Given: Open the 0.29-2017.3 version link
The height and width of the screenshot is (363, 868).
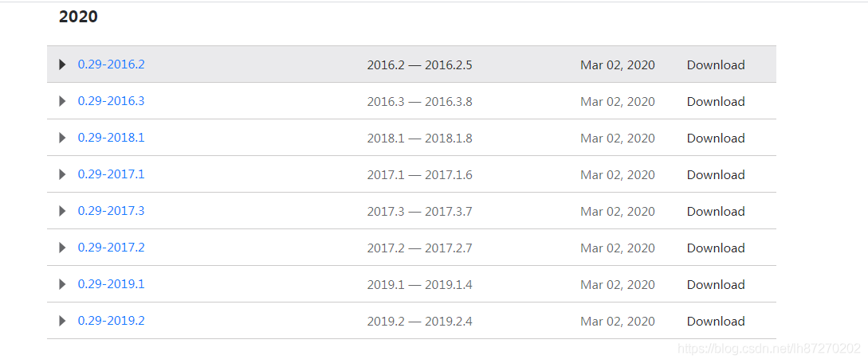Looking at the screenshot, I should (x=112, y=210).
